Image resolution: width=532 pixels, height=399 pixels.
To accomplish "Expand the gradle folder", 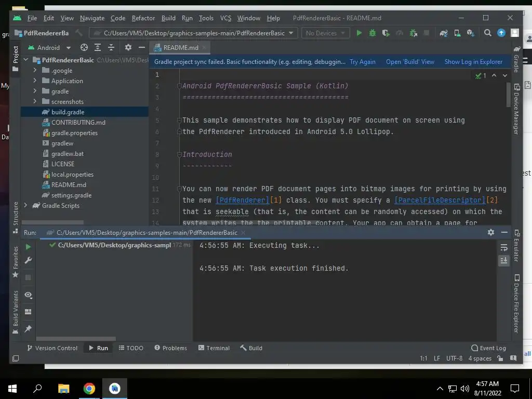I will [35, 91].
